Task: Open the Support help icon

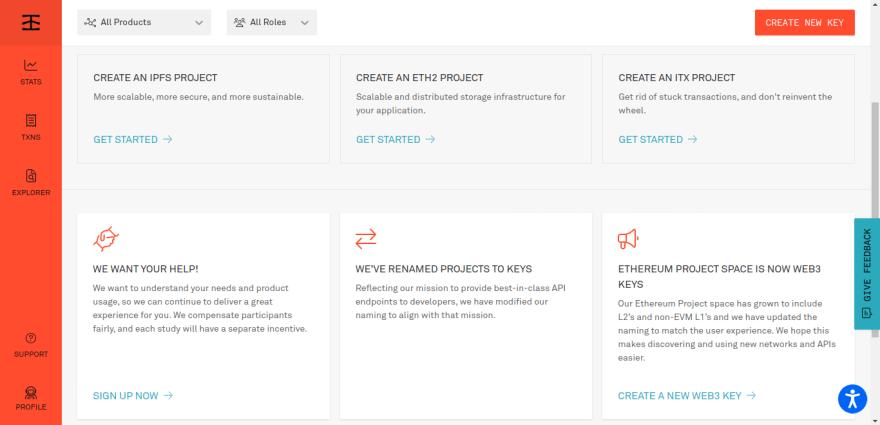Action: click(x=31, y=345)
